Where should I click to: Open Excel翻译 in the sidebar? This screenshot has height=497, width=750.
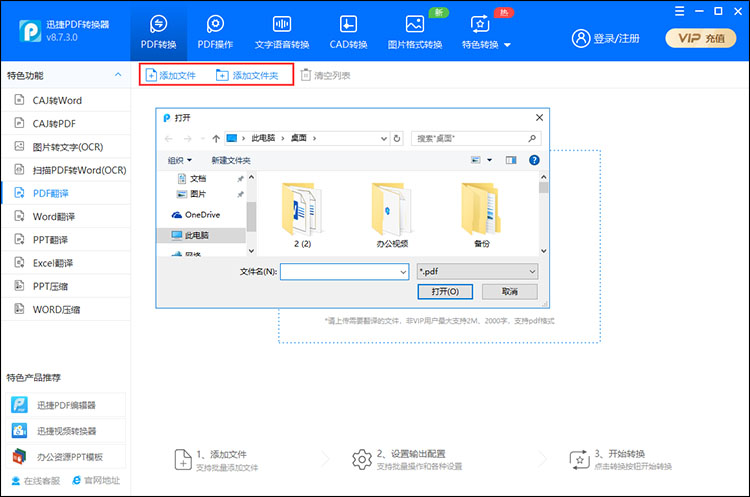click(66, 263)
